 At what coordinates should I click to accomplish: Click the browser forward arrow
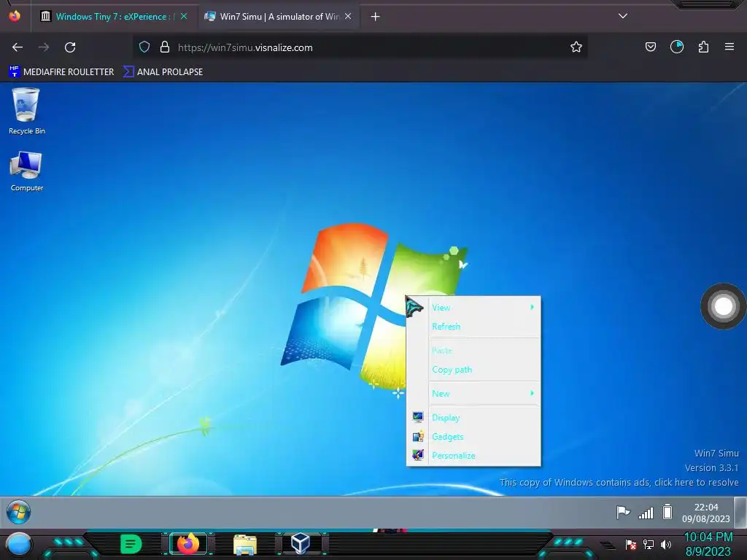click(x=44, y=47)
